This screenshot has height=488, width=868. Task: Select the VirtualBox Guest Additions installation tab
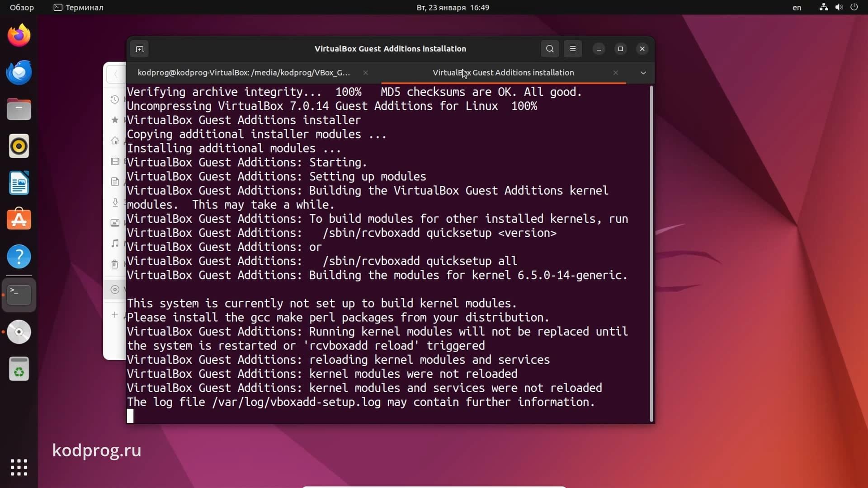point(503,72)
